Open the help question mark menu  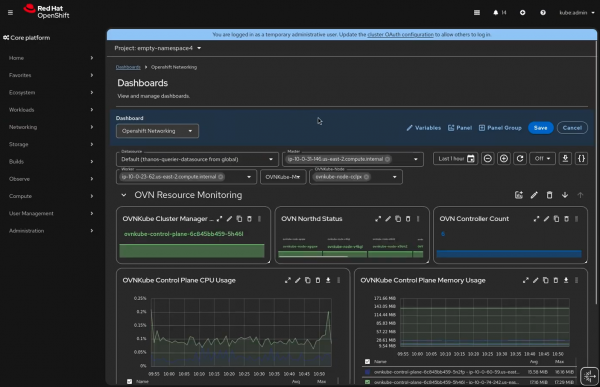click(543, 13)
